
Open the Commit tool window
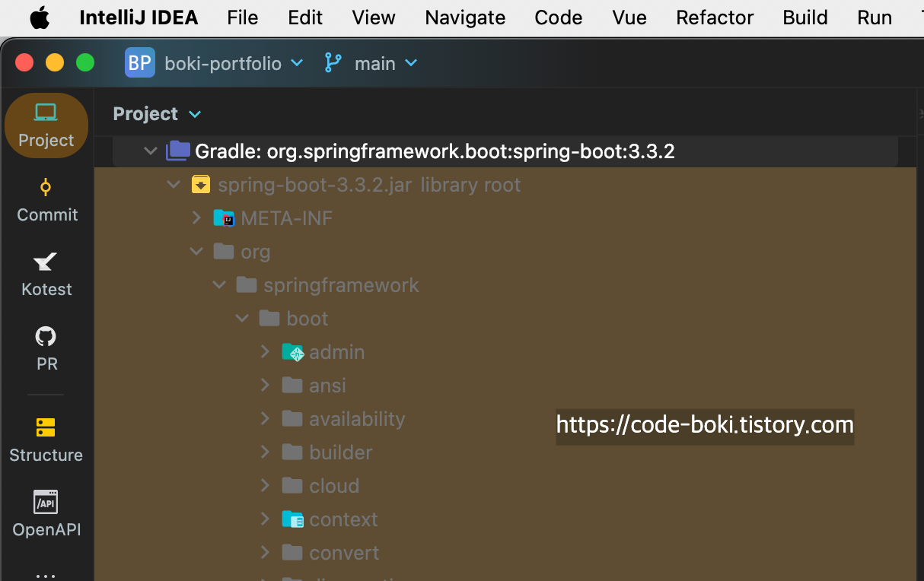click(x=46, y=200)
